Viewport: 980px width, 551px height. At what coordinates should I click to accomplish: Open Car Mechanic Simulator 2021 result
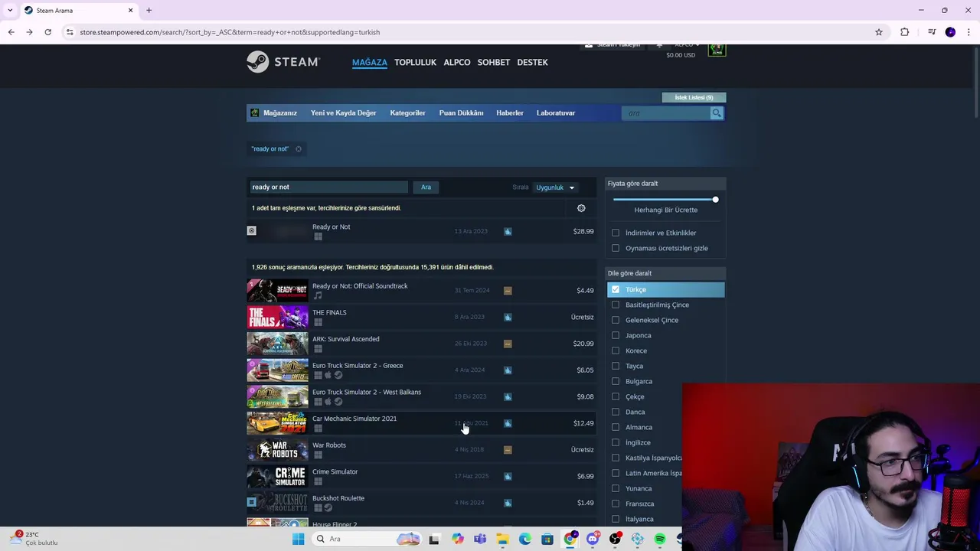[x=421, y=423]
